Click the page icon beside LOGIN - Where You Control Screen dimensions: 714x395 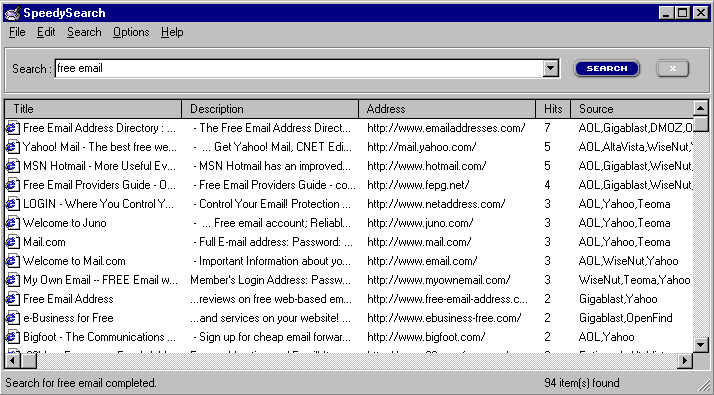(x=13, y=204)
